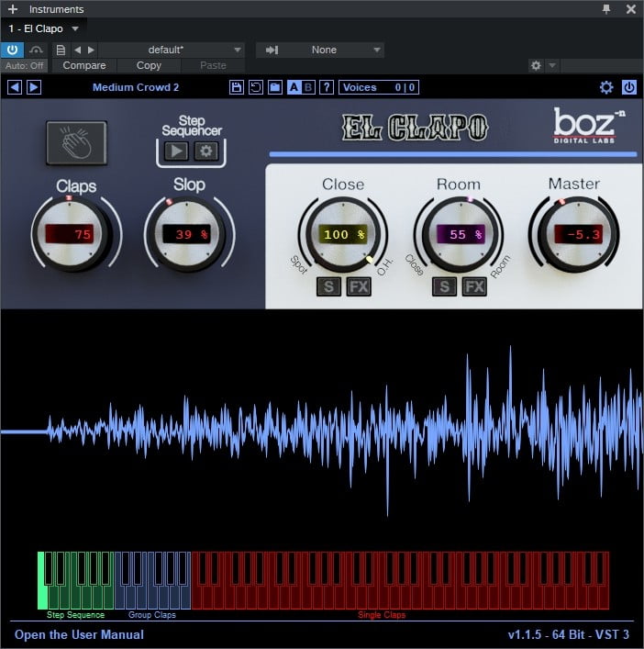Image resolution: width=644 pixels, height=649 pixels.
Task: Go to previous El Clapo preset
Action: pos(15,87)
